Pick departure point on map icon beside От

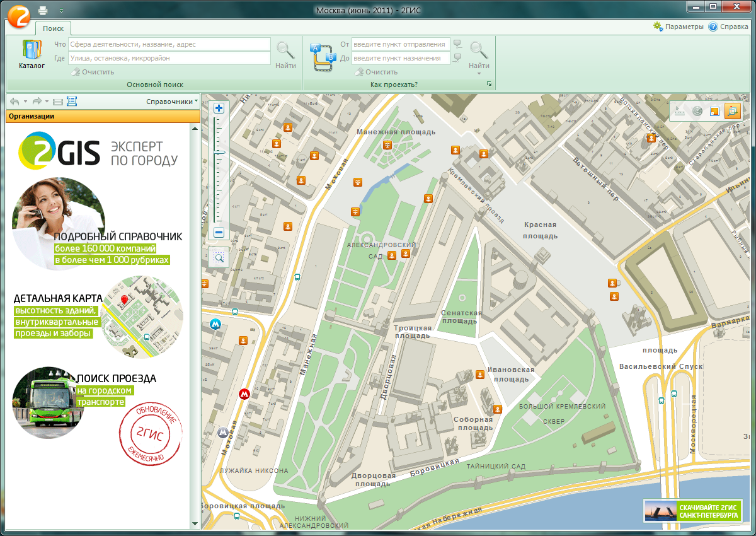coord(457,44)
